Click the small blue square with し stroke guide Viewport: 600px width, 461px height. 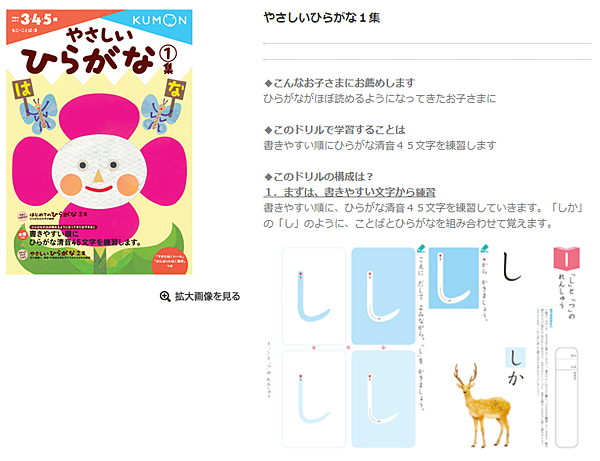click(453, 278)
